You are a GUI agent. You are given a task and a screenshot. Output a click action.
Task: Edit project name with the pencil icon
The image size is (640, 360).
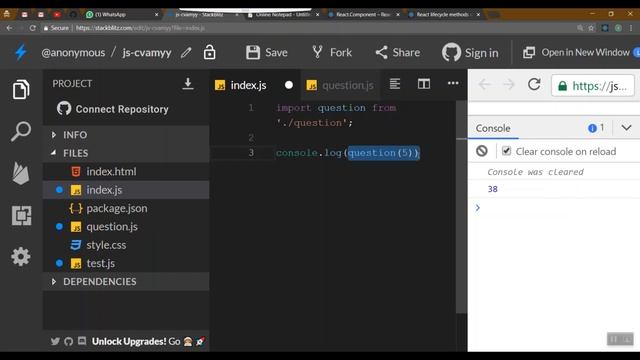pos(186,52)
